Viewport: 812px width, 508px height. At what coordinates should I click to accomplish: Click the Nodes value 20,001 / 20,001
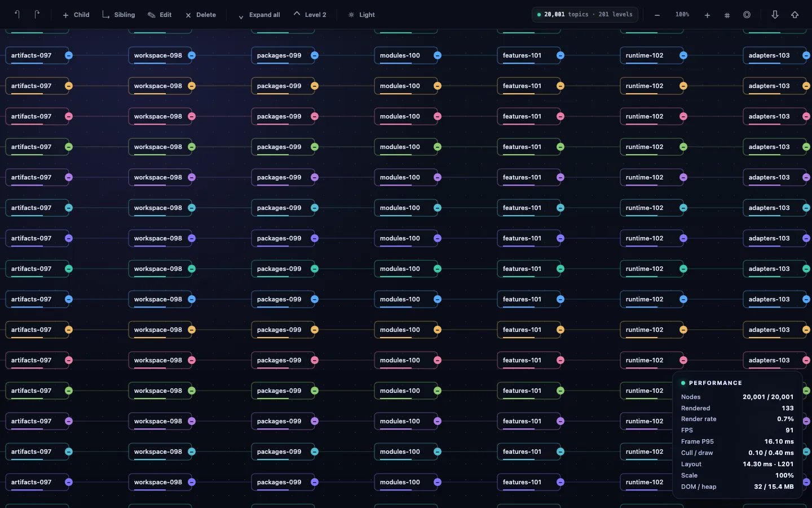click(768, 397)
